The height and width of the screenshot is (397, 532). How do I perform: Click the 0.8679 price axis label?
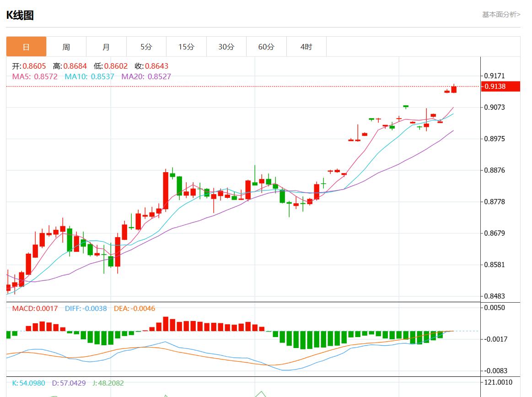tap(494, 234)
